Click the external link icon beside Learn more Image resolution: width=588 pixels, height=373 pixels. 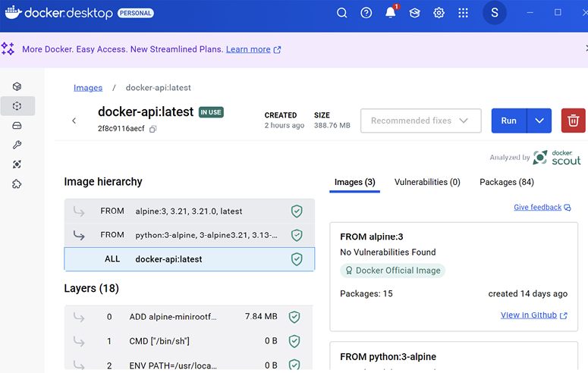(x=277, y=50)
